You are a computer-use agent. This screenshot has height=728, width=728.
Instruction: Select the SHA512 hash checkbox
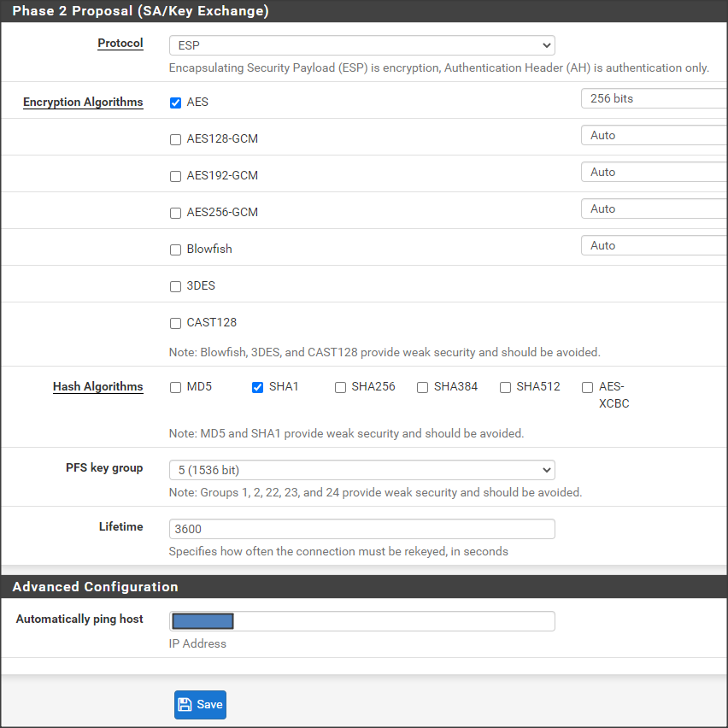[x=505, y=387]
